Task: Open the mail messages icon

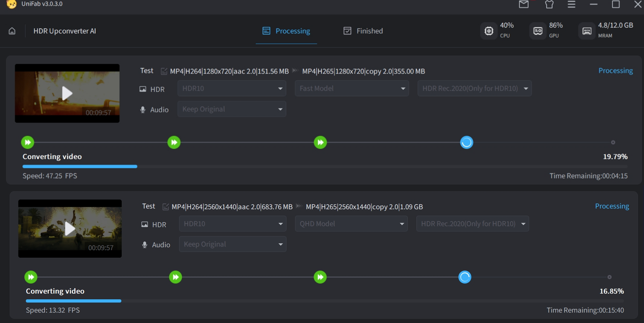Action: point(524,4)
